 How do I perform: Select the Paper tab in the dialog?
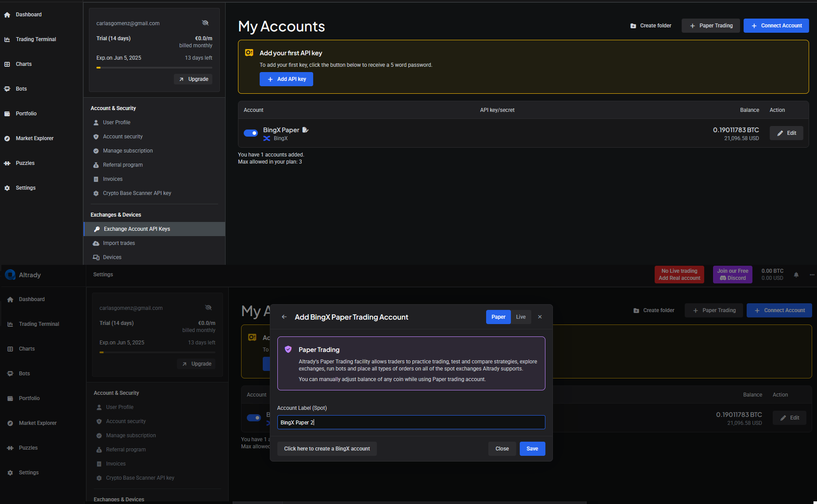(x=499, y=317)
